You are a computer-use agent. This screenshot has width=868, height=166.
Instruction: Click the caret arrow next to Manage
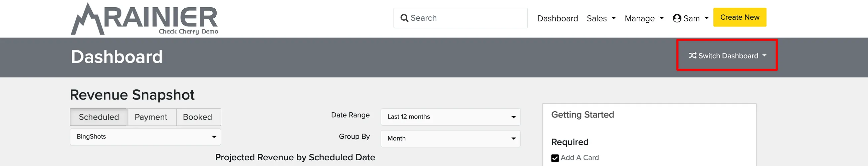[x=662, y=18]
